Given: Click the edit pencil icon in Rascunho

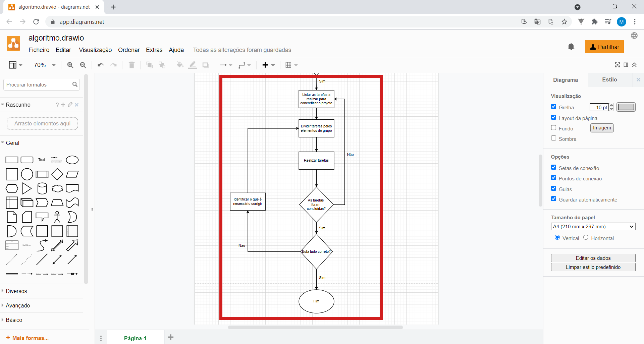Looking at the screenshot, I should click(x=70, y=105).
